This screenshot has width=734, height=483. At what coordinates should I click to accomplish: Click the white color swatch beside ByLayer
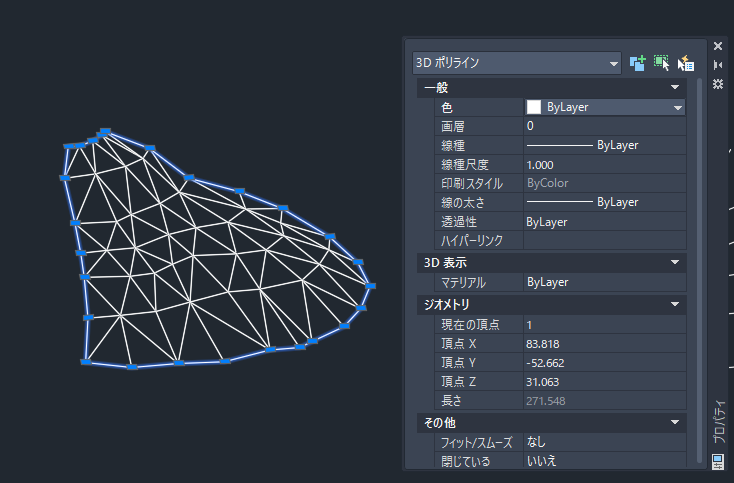click(x=534, y=107)
